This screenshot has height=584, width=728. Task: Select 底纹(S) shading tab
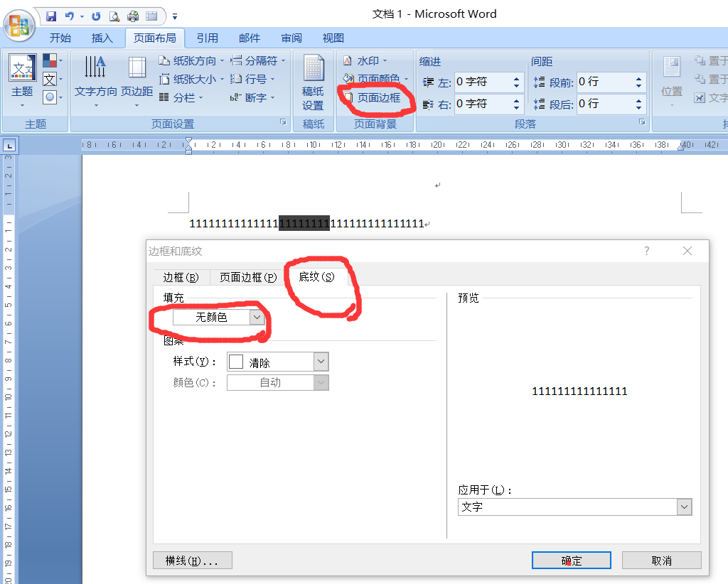[316, 277]
